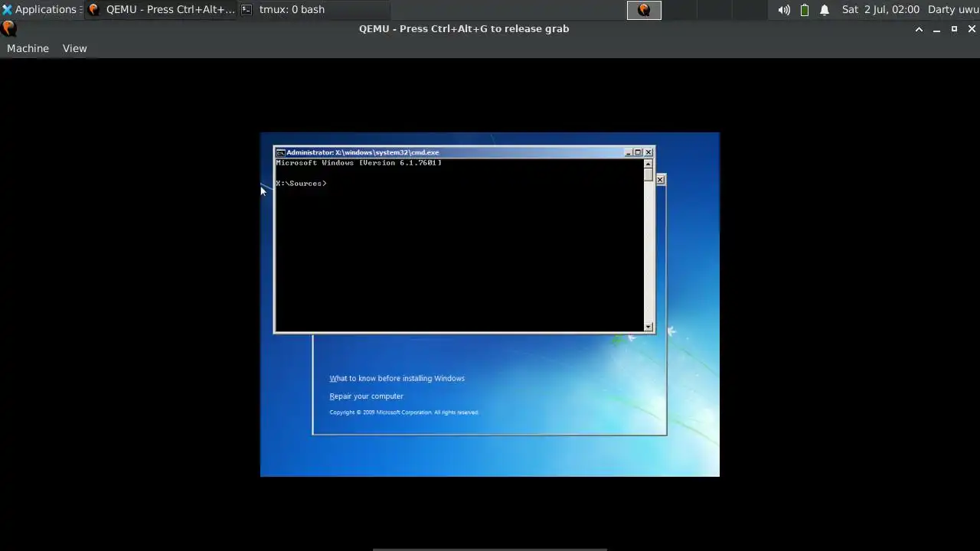
Task: Click the cmd vertical scrollbar thumb
Action: (648, 174)
